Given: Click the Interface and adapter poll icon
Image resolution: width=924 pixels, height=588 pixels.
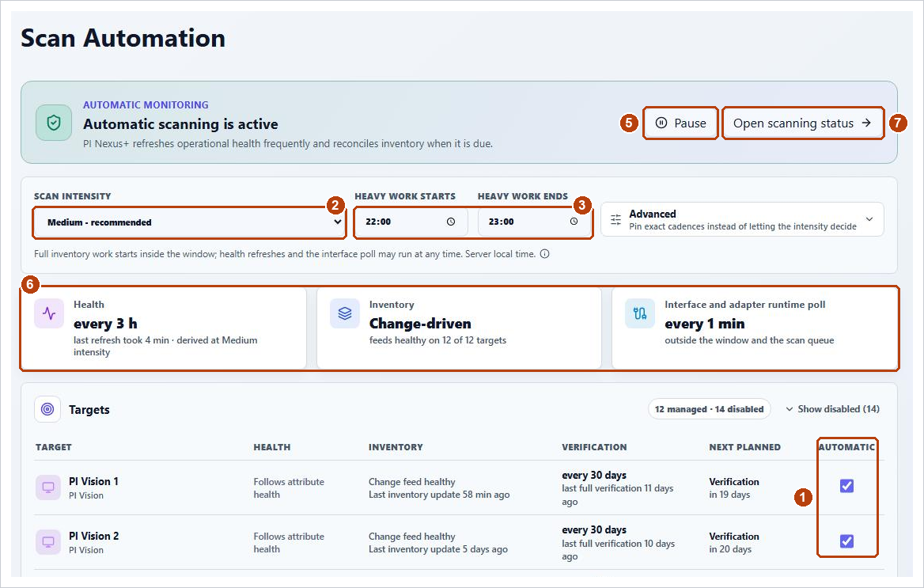Looking at the screenshot, I should point(640,313).
